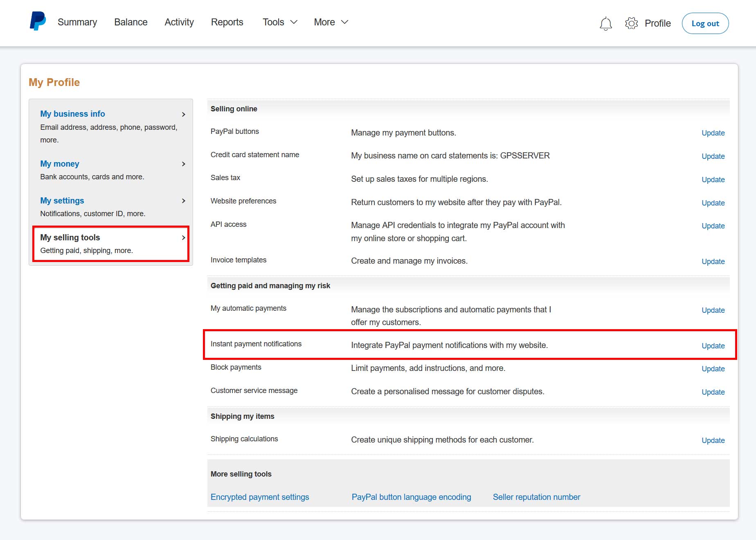Click the PayPal logo icon

38,21
